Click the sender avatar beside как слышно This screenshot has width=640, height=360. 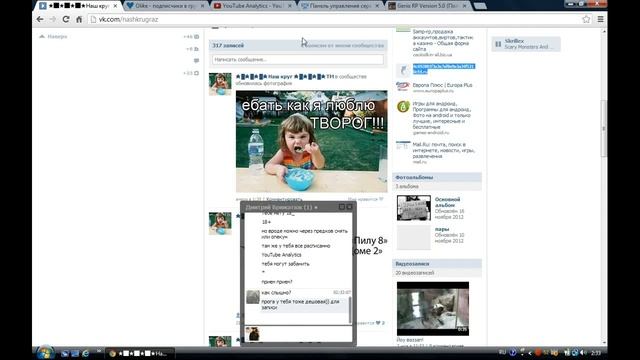pos(253,297)
